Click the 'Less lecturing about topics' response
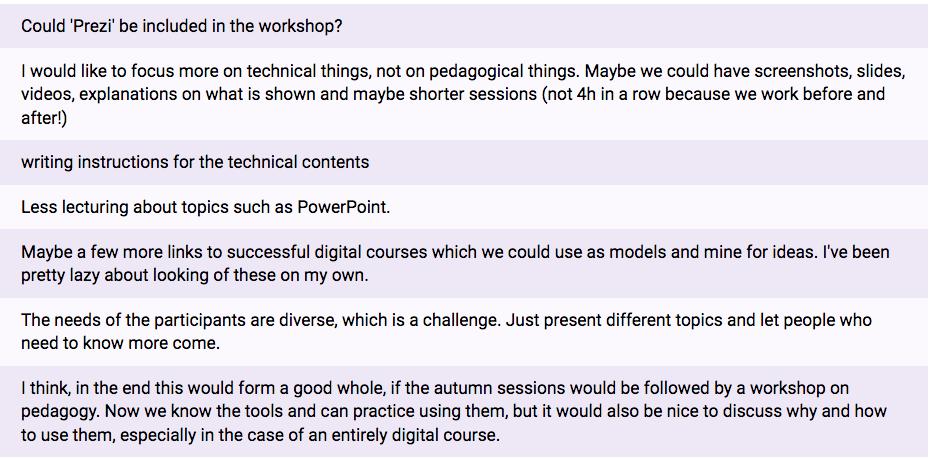 coord(466,207)
